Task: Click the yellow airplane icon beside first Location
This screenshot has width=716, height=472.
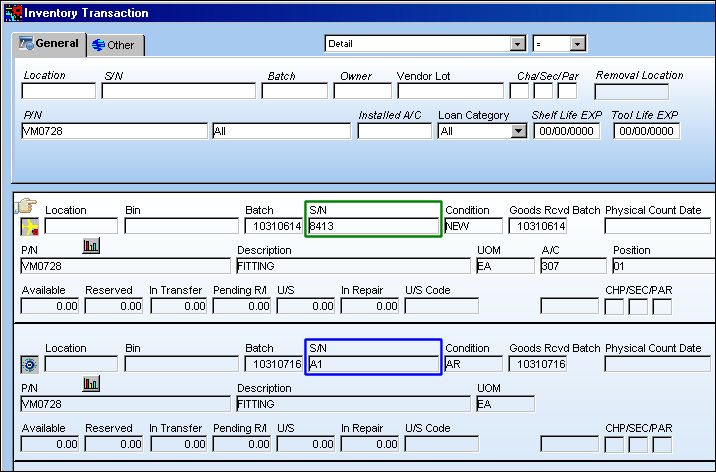Action: tap(30, 226)
